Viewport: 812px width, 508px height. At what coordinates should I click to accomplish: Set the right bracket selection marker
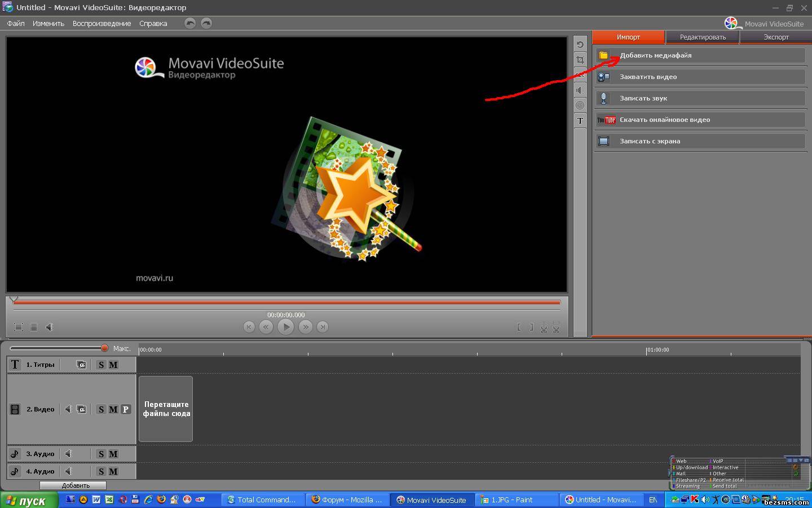click(531, 327)
